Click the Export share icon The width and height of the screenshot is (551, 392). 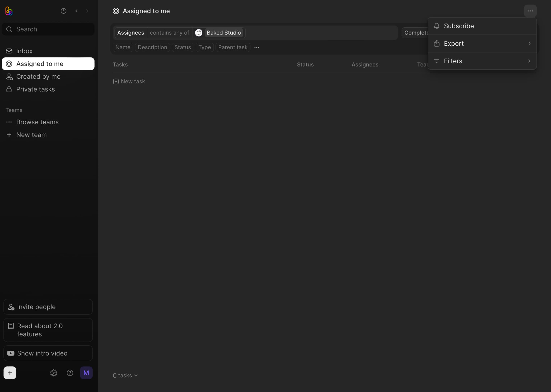click(437, 43)
